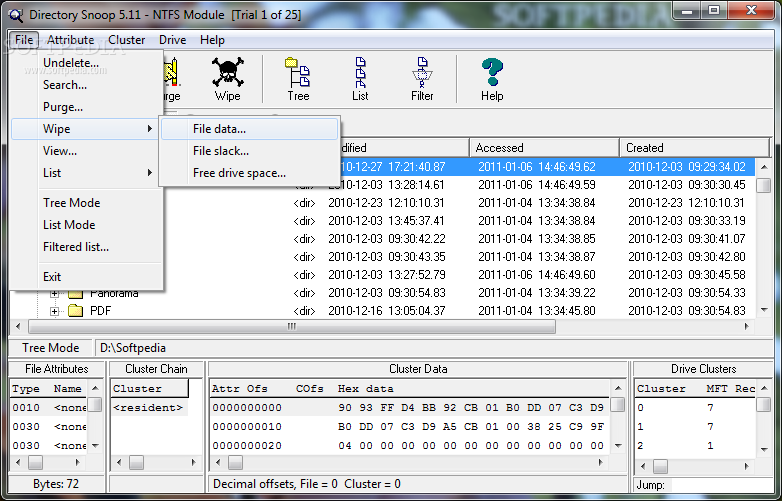Image resolution: width=782 pixels, height=501 pixels.
Task: Click created time 2010-12-23 12:10:10.31
Action: click(x=686, y=203)
